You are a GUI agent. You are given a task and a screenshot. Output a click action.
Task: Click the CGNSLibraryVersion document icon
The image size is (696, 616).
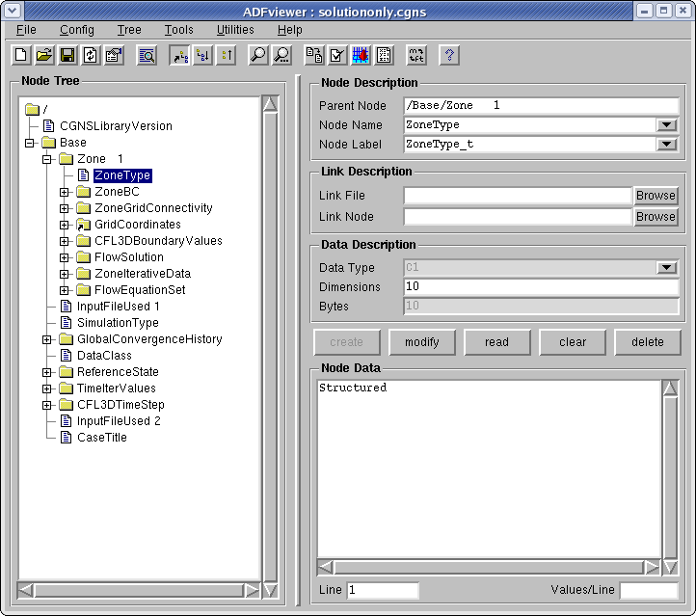point(48,126)
